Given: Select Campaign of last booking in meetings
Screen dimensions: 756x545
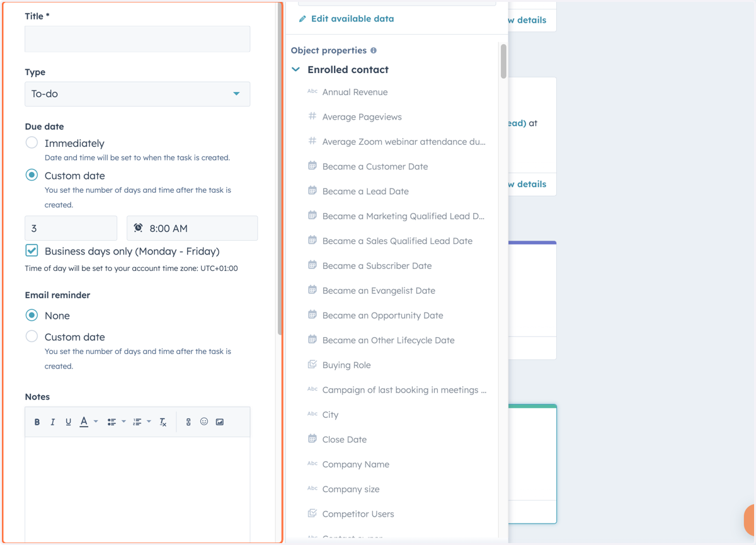Looking at the screenshot, I should point(404,390).
